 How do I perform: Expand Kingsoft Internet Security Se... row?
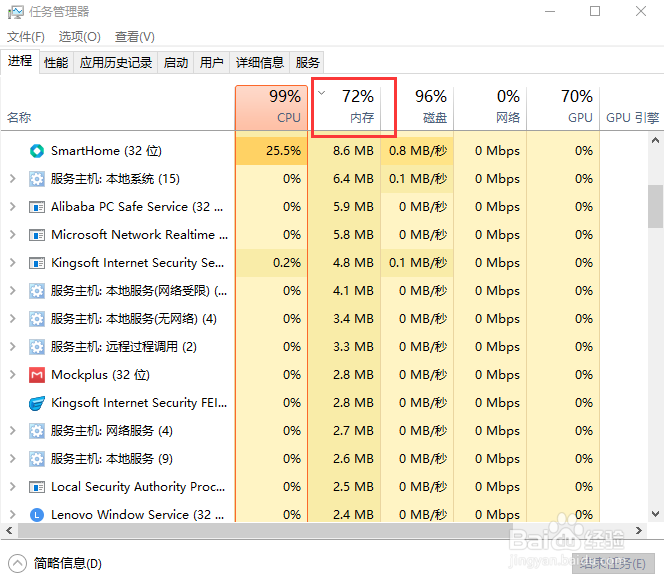coord(13,263)
